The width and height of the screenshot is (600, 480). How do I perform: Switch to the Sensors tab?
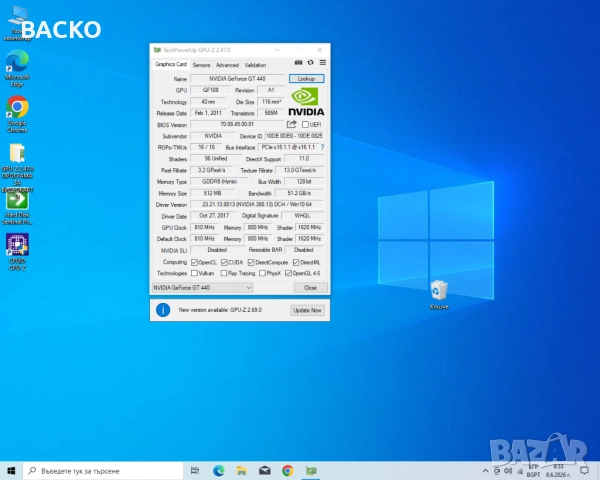click(201, 65)
